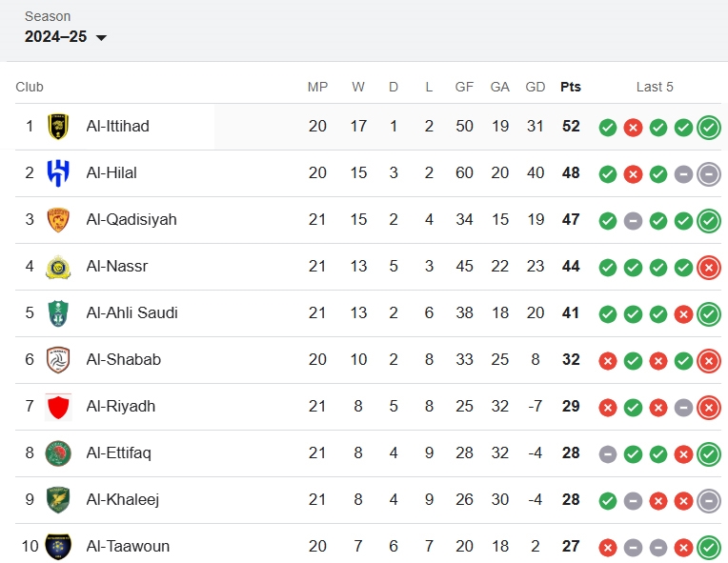728x563 pixels.
Task: Click the Al-Qadisiyah orange crest
Action: (x=58, y=219)
